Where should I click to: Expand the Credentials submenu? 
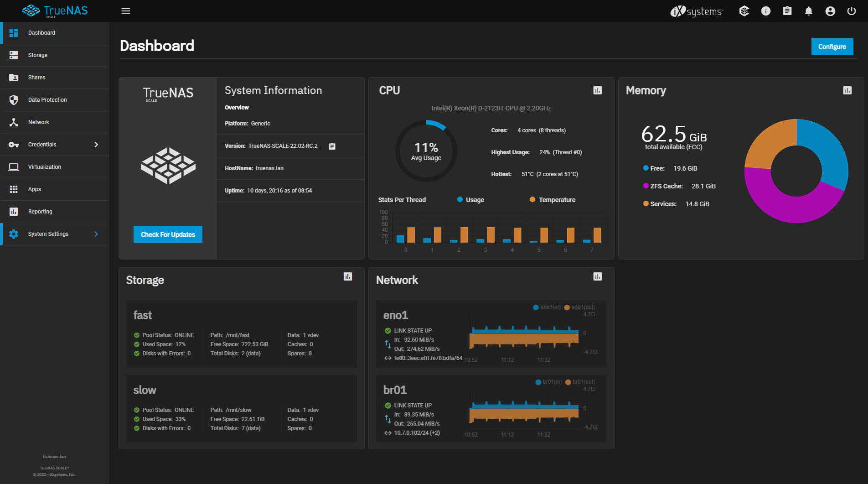pos(96,145)
